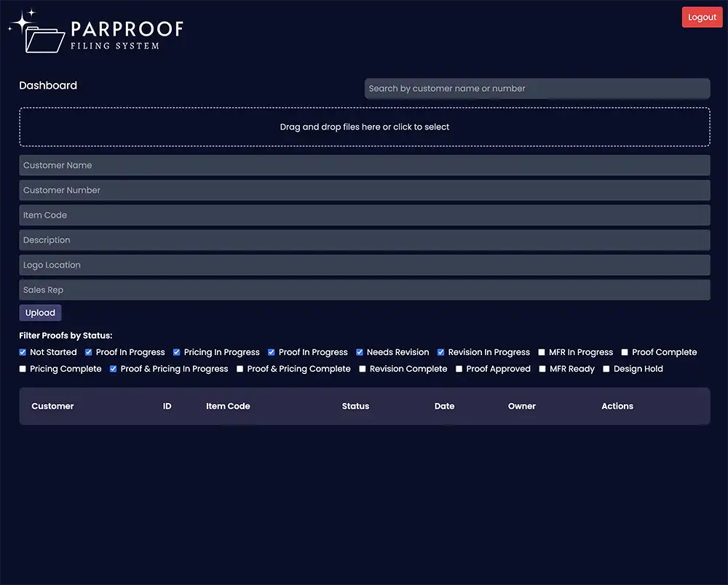The height and width of the screenshot is (585, 728).
Task: Toggle off Revision In Progress filter
Action: tap(441, 352)
